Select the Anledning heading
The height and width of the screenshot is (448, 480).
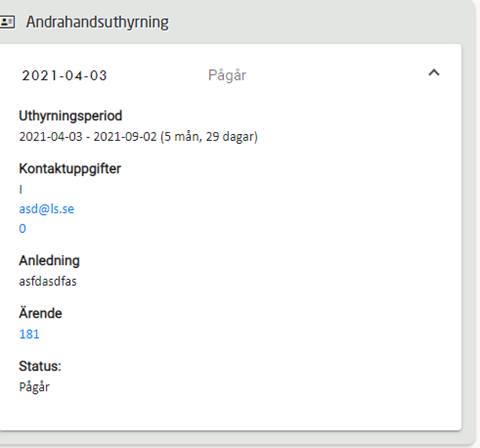pyautogui.click(x=49, y=261)
